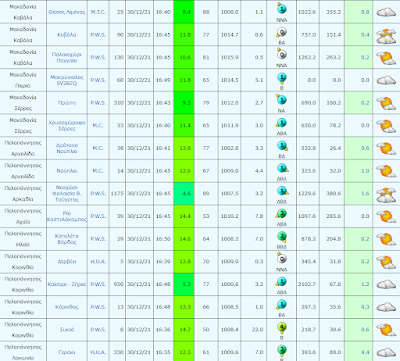Open the Γεράκι station link
400x361 pixels.
pos(67,352)
